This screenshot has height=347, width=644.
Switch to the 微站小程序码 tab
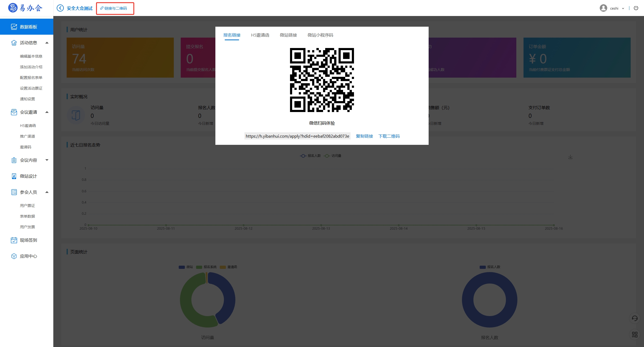click(320, 35)
